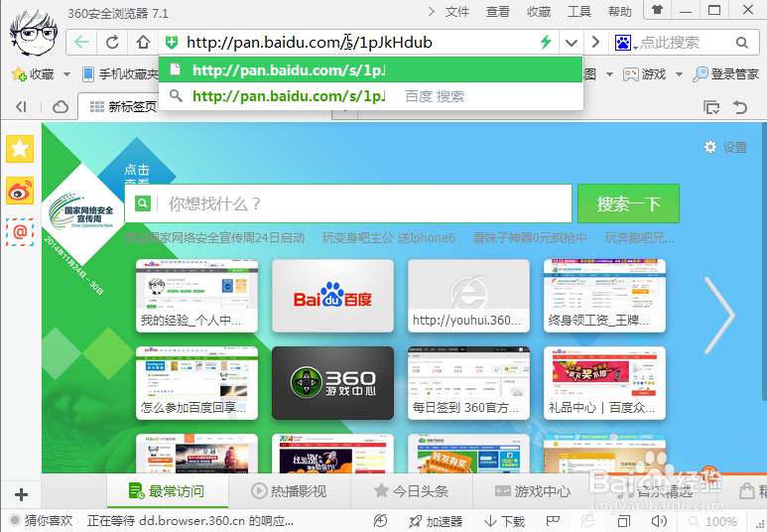This screenshot has height=532, width=767.
Task: Click the 收藏 star bookmark button
Action: coord(33,73)
